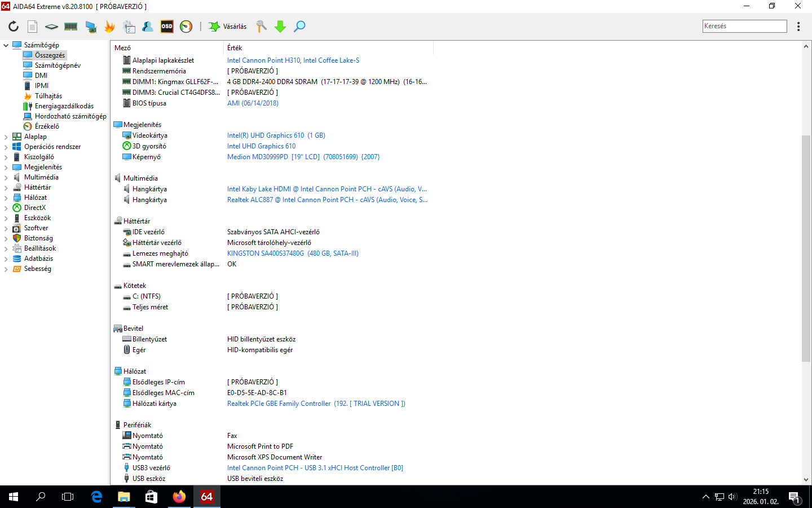Open Energiagazdálkodás in the tree
Screen dimensions: 812x508
click(x=64, y=106)
